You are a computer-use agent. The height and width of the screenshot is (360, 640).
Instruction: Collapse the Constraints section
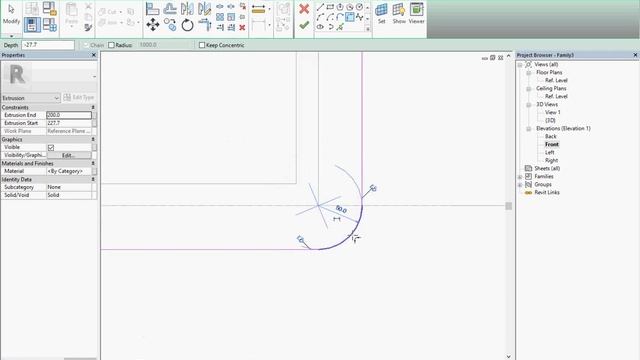point(93,107)
